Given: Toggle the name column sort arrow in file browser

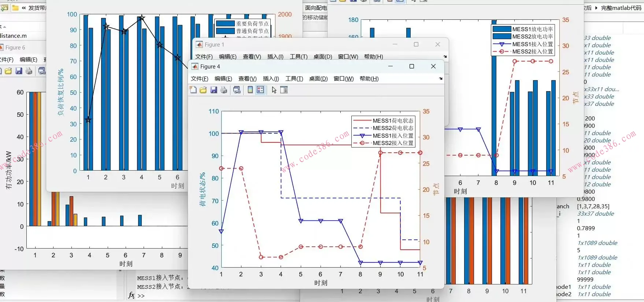Looking at the screenshot, I should (x=5, y=27).
